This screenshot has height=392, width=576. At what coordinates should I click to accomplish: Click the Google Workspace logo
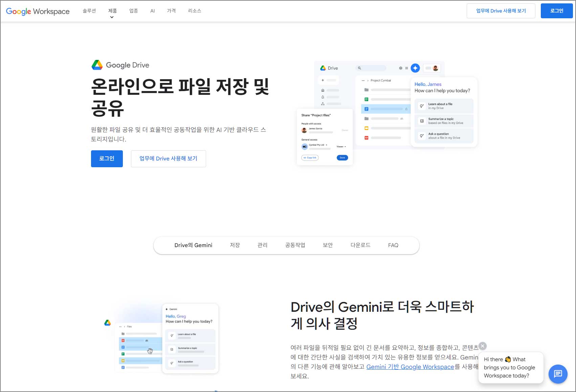[x=37, y=11]
